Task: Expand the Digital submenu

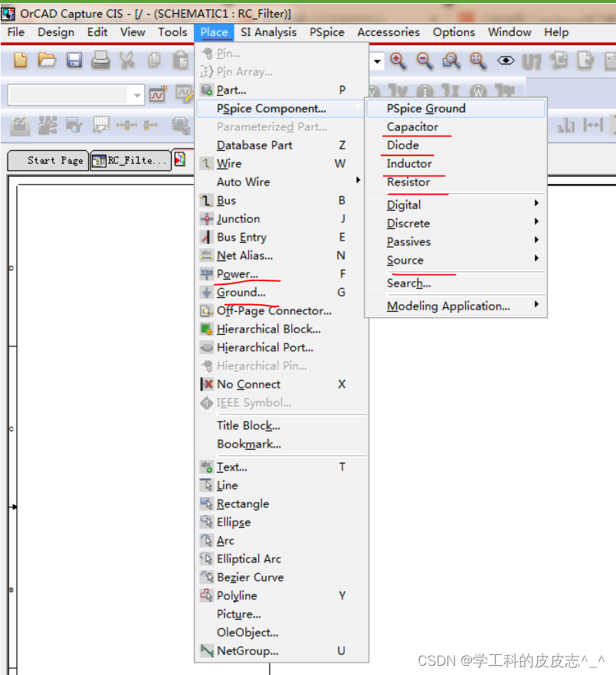Action: 456,205
